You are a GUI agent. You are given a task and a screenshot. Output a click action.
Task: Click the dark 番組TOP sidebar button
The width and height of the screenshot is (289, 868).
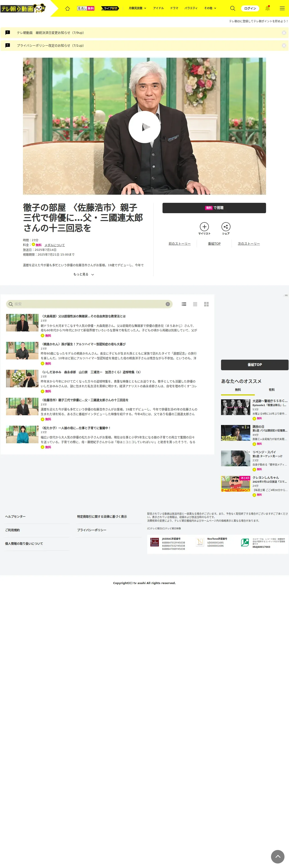click(255, 365)
